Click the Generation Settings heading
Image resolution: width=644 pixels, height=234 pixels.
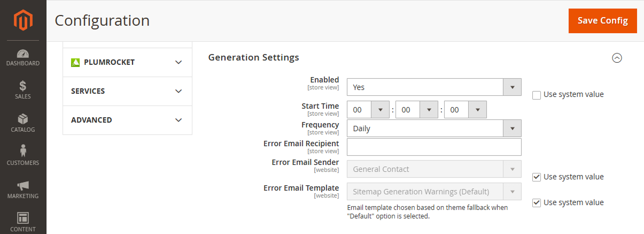(253, 57)
